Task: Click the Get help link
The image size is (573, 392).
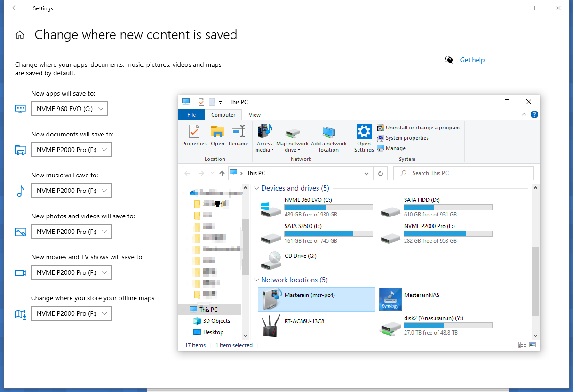Action: tap(472, 60)
